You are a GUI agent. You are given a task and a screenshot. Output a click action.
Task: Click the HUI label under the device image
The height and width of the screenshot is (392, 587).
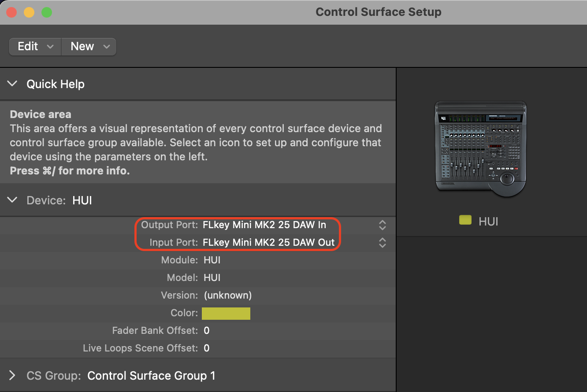488,221
